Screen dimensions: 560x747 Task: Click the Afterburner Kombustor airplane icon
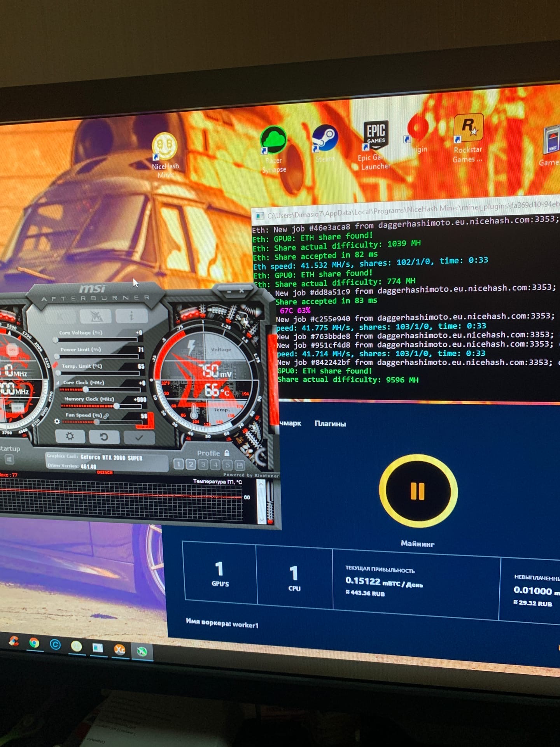point(96,316)
